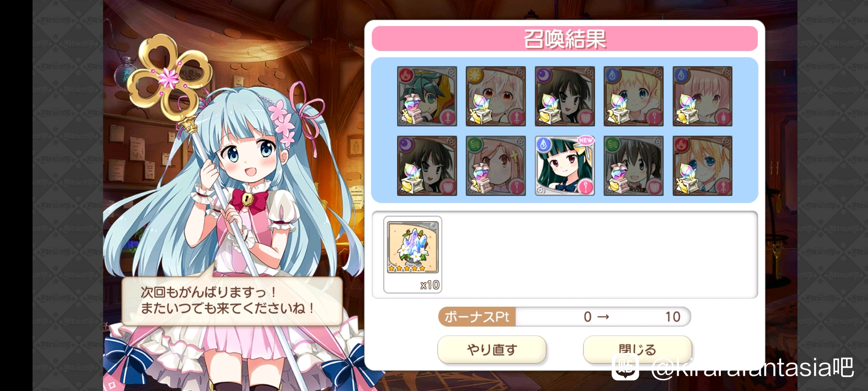Tap the 召喚結果 title banner
The width and height of the screenshot is (868, 391).
pos(565,39)
